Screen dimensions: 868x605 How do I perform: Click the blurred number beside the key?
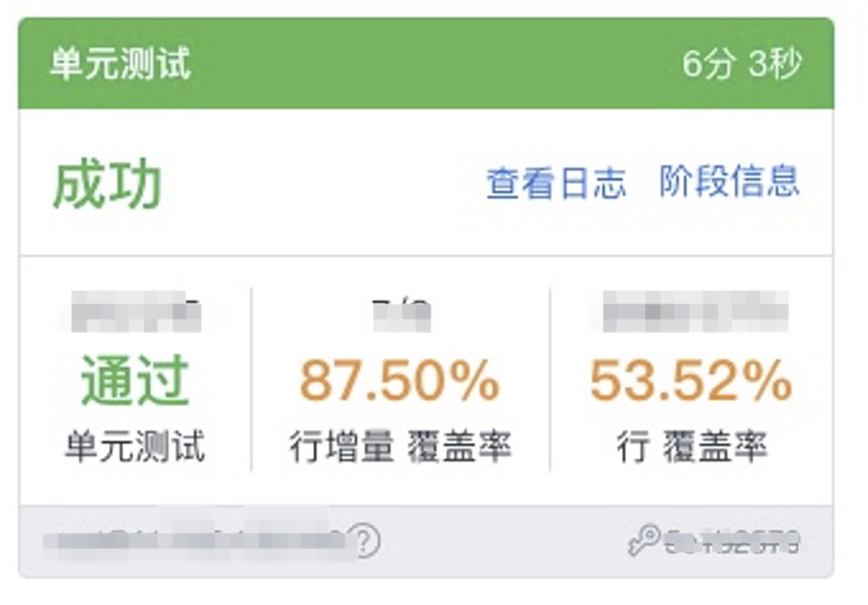735,543
